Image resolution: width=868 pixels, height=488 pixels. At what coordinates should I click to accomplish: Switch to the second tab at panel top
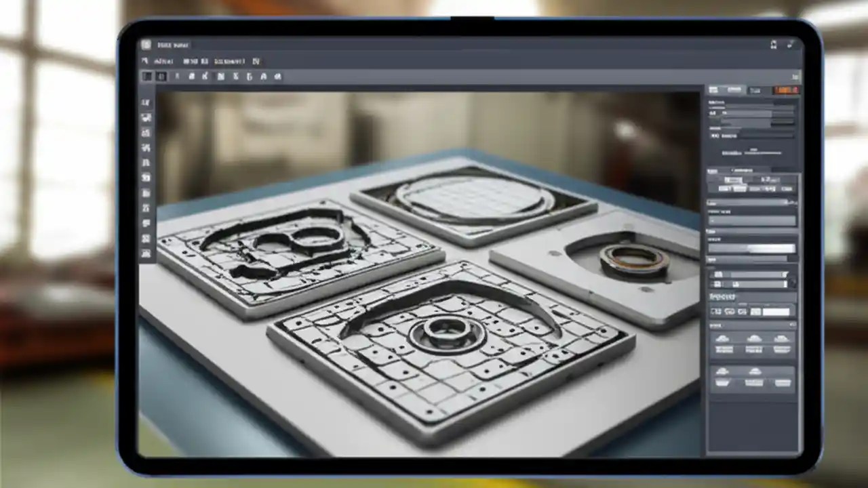734,89
